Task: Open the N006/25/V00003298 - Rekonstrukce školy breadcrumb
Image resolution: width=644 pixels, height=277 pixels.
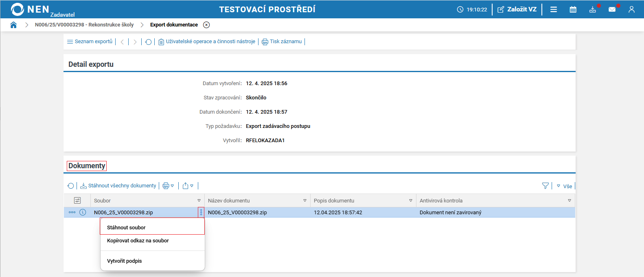Action: pos(84,25)
